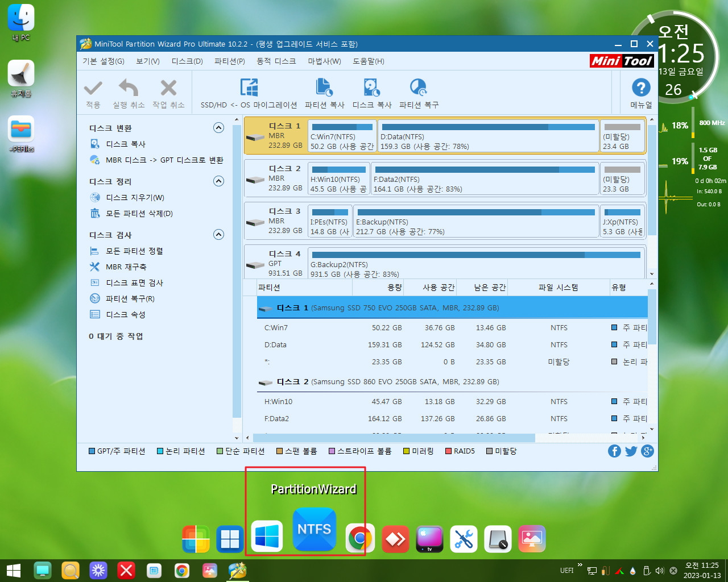Viewport: 728px width, 582px height.
Task: Click the Windows Start button
Action: pos(14,571)
